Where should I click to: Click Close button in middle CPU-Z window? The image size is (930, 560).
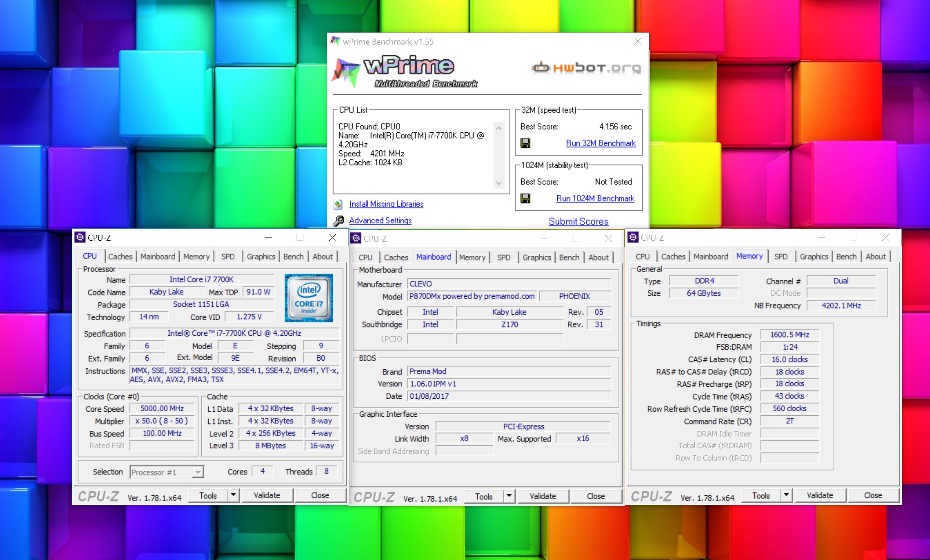[596, 496]
